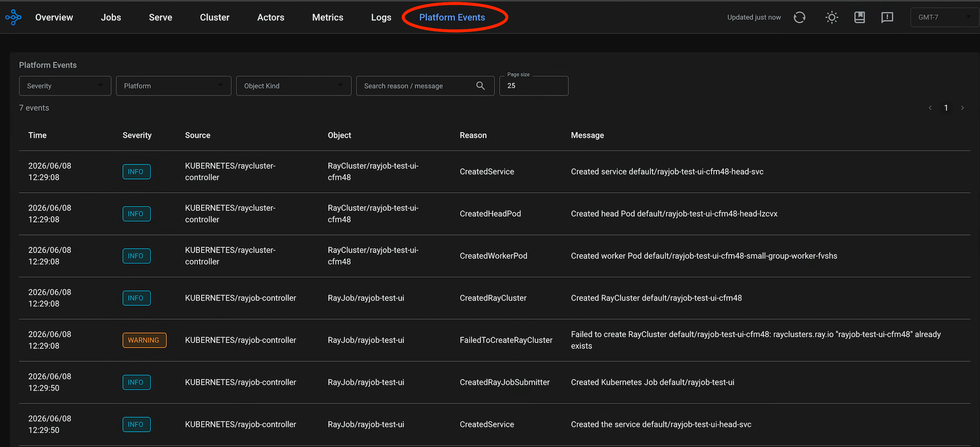Click 'Created RayCluster default/rayjob-test-ui-cfm48' message
The height and width of the screenshot is (447, 980).
(x=656, y=298)
